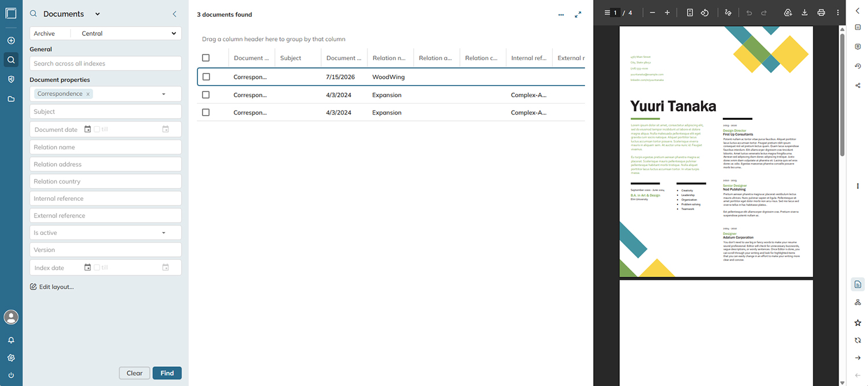Open the shield icon in left navigation

(x=11, y=79)
